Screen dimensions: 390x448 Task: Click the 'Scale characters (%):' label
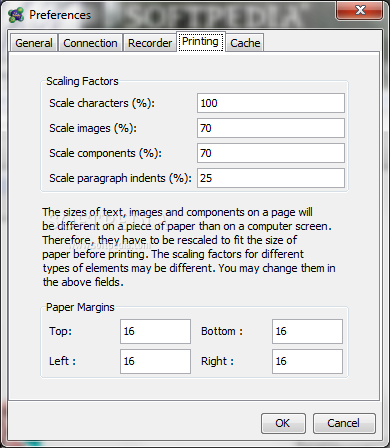[102, 103]
